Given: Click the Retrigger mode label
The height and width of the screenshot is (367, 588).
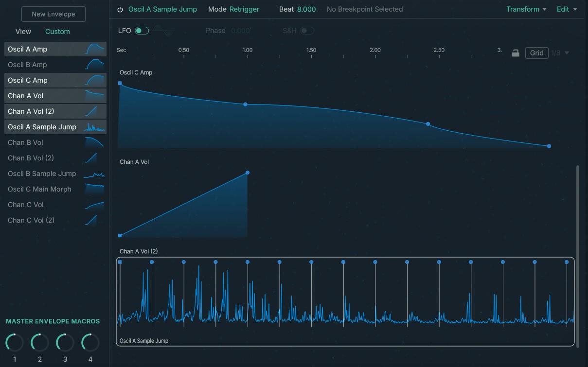Looking at the screenshot, I should pyautogui.click(x=245, y=9).
